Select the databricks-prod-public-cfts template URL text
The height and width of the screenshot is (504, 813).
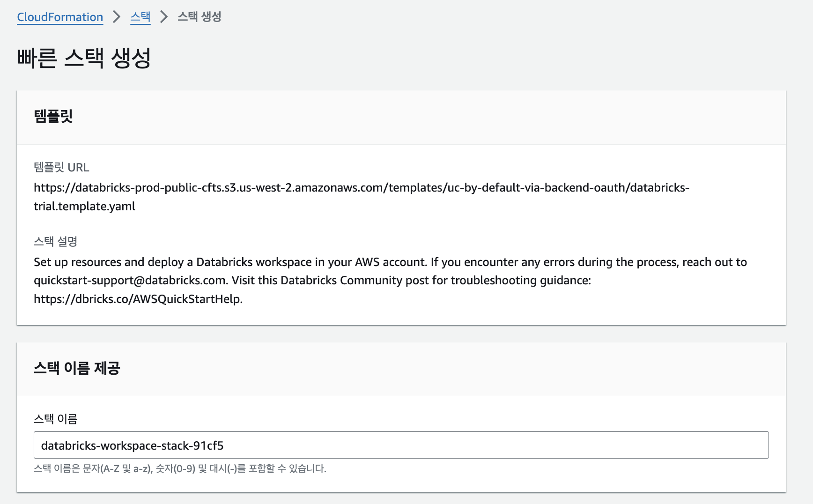(x=361, y=197)
